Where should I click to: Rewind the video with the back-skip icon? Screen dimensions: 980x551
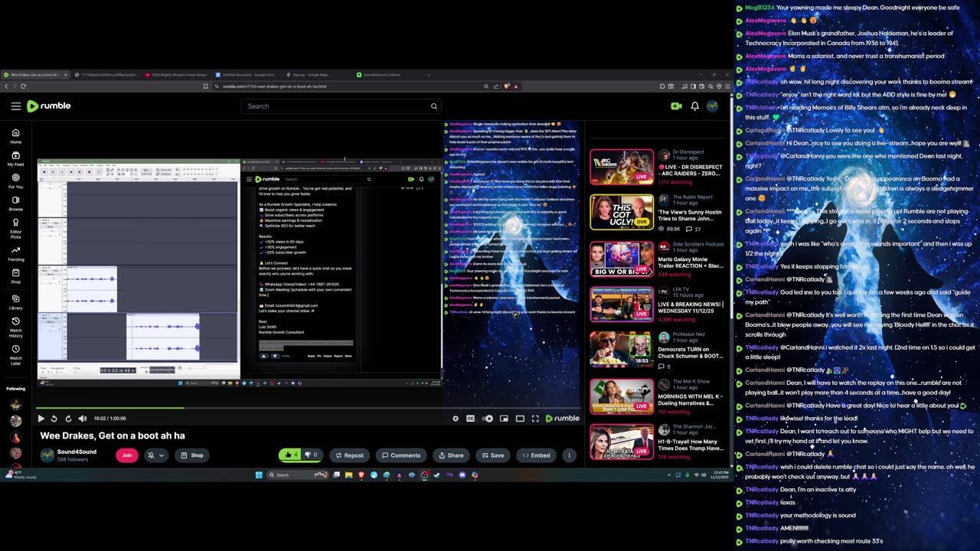click(x=54, y=419)
